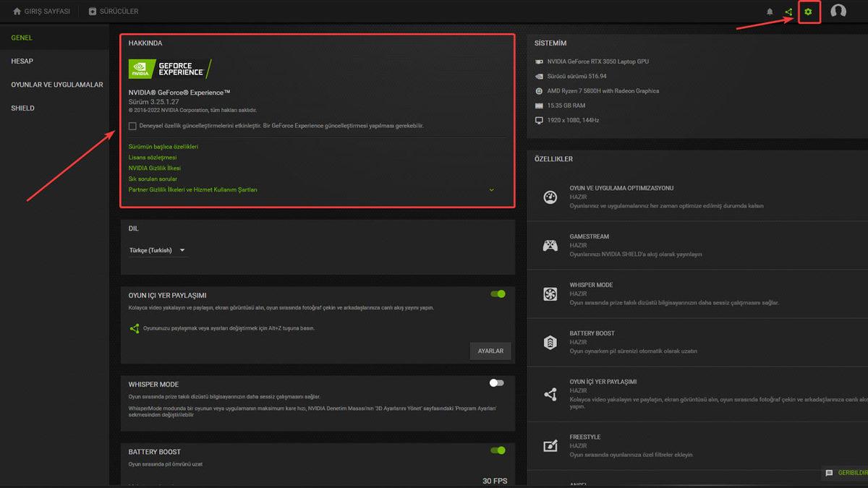Expand the Partner Gizlilik İlkeleri chevron
868x488 pixels.
tap(491, 190)
